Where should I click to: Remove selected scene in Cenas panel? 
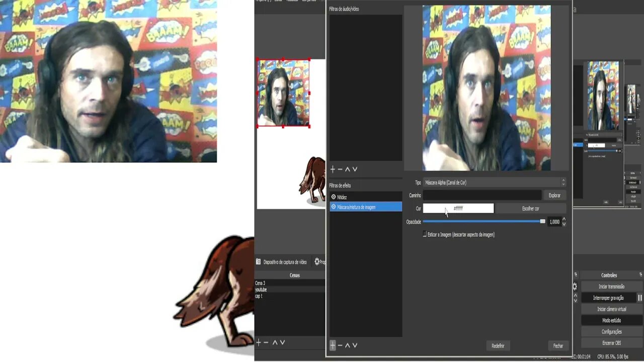coord(266,342)
